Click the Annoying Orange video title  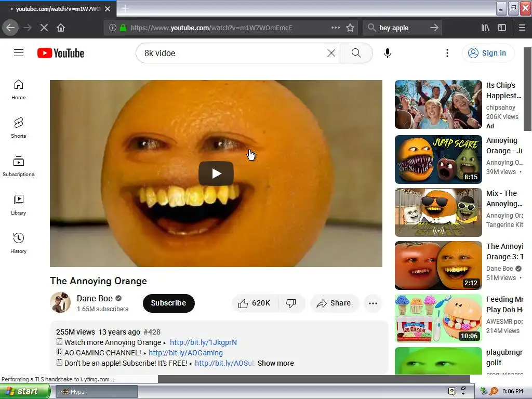[98, 281]
